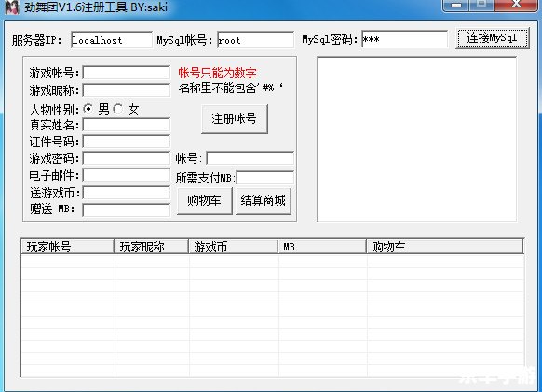Click the 购物车 column header in table
Viewport: 542px width, 392px height.
coord(445,247)
